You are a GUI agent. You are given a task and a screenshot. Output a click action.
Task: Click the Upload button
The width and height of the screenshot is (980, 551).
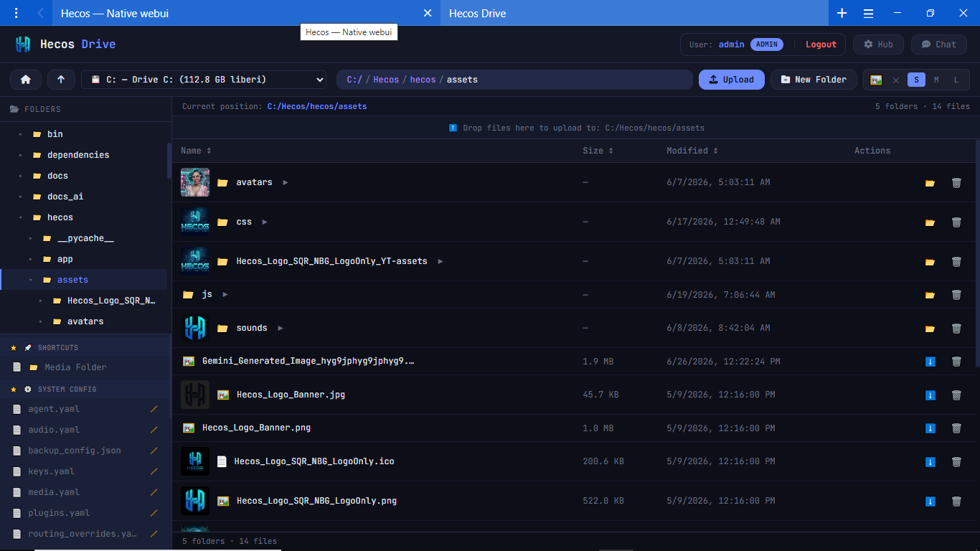[x=731, y=80]
